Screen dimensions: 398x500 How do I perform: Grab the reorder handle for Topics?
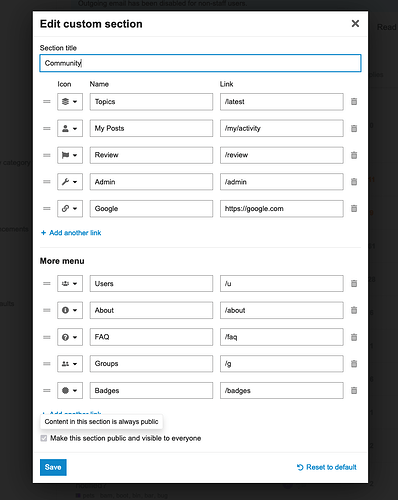47,102
